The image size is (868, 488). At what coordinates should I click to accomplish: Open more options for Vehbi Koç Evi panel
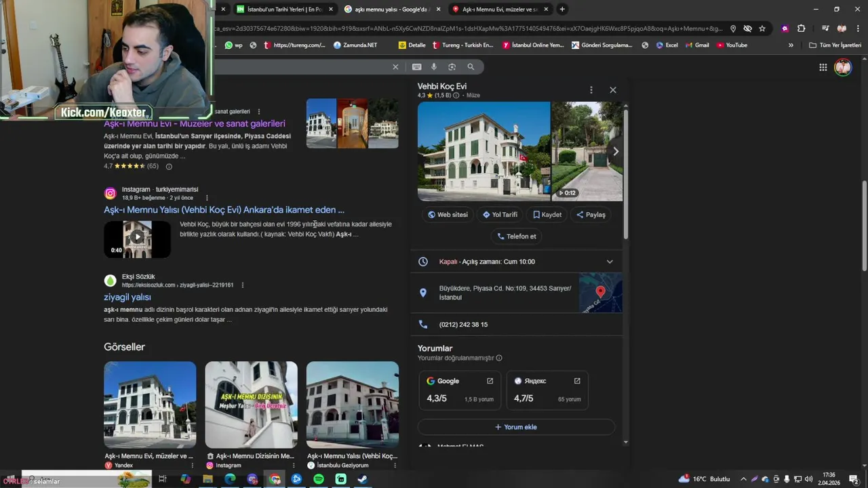(591, 89)
